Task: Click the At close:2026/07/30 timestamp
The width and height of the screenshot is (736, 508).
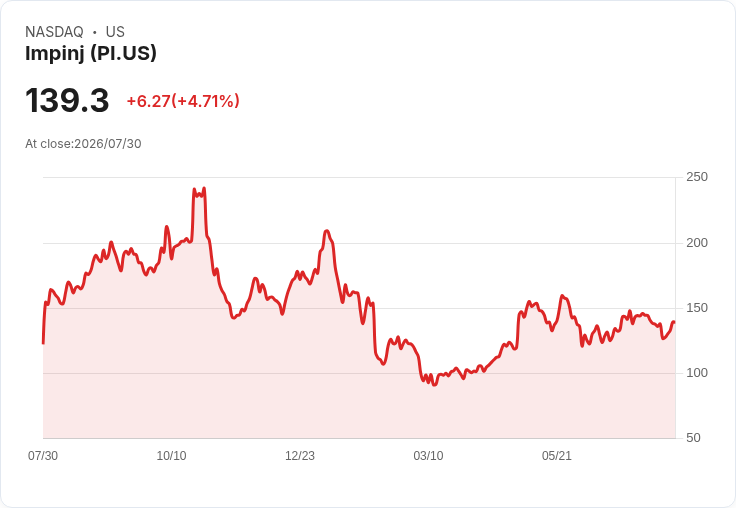Action: click(83, 144)
